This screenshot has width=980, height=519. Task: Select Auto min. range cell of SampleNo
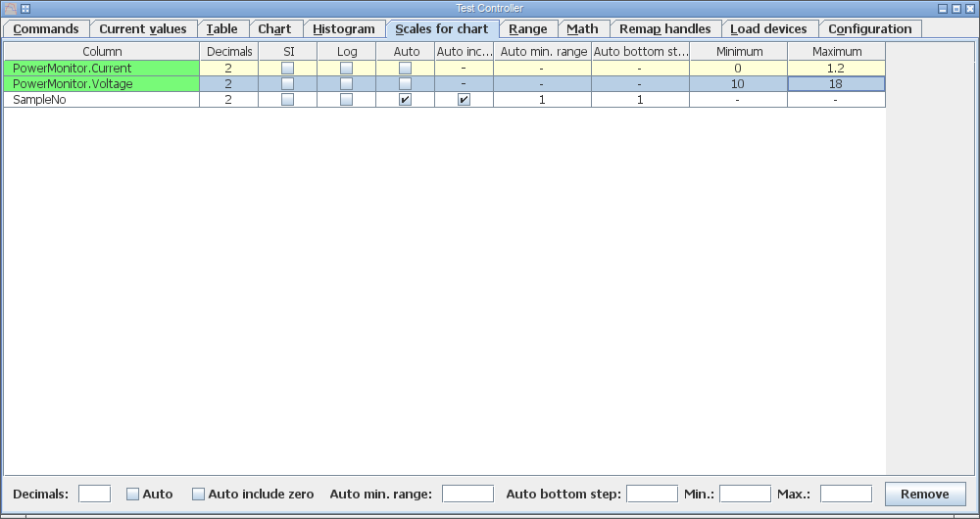coord(542,99)
